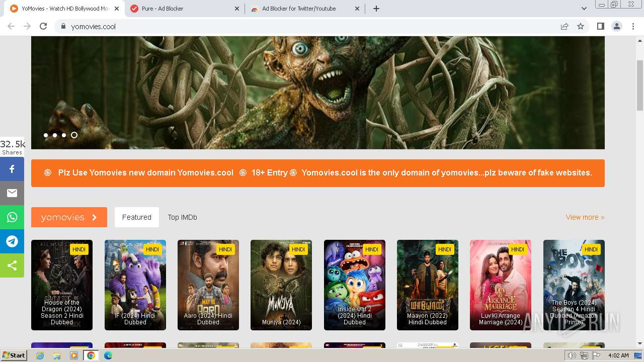Share page via WhatsApp icon
The image size is (644, 362).
pos(12,217)
